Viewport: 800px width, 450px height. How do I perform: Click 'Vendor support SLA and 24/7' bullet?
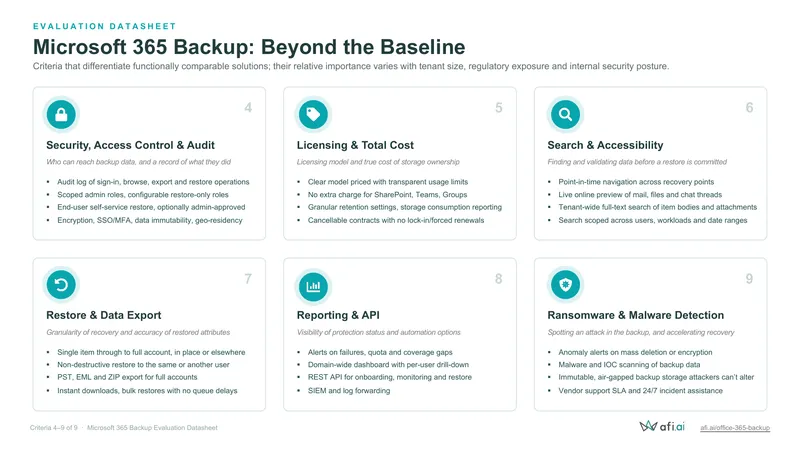click(x=640, y=391)
